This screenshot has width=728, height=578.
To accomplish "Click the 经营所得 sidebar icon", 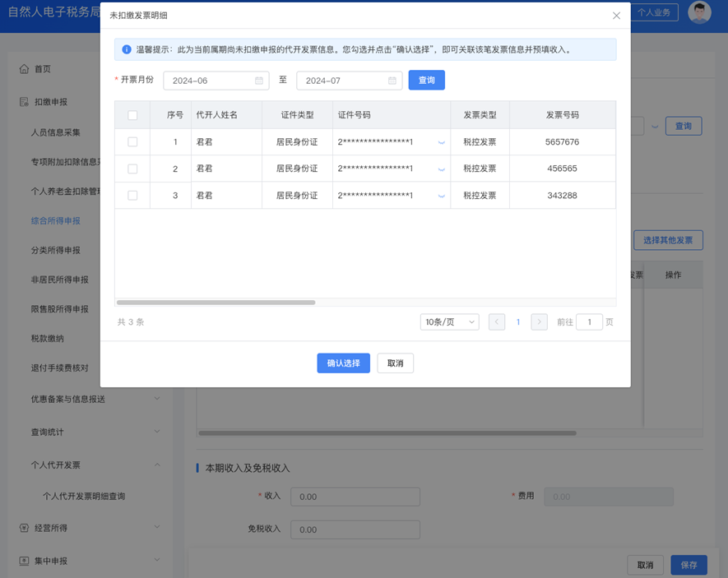I will [x=25, y=529].
